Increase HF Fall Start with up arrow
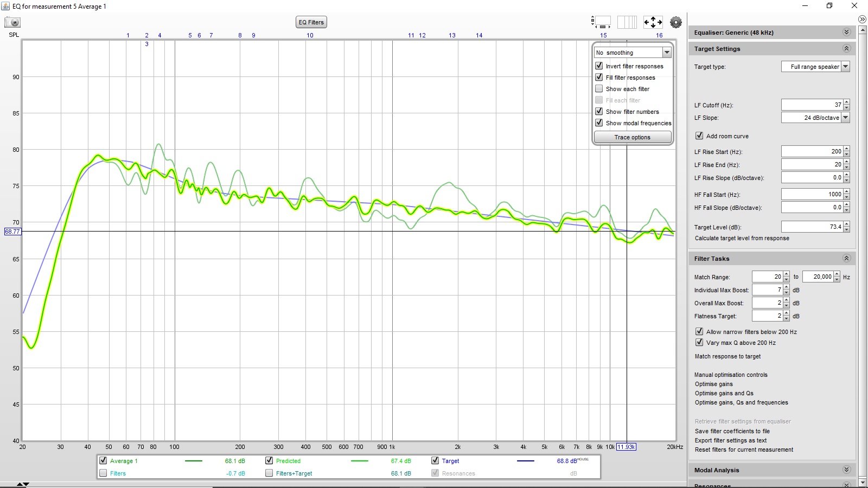The image size is (868, 488). pyautogui.click(x=847, y=192)
